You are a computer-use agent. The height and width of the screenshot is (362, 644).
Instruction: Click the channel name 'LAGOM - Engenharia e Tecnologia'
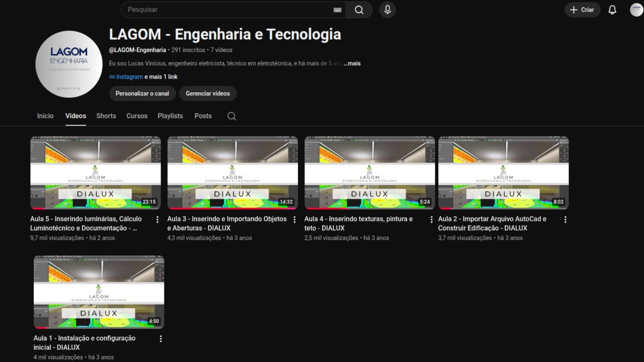pos(225,35)
